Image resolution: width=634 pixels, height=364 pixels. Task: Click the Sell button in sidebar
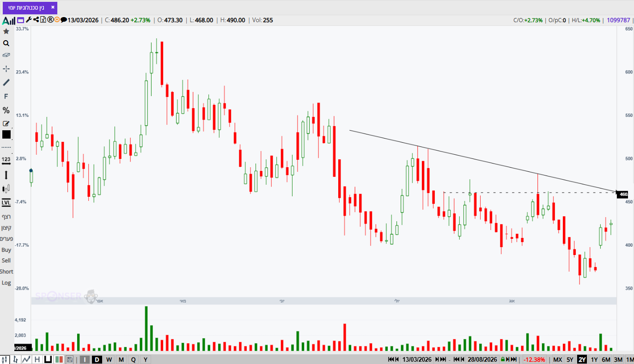[x=6, y=261]
